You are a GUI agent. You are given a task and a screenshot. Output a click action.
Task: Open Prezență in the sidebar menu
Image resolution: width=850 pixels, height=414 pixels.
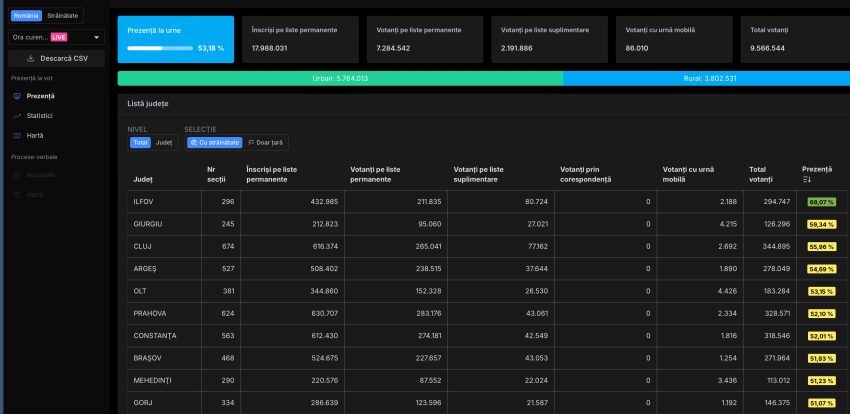41,96
